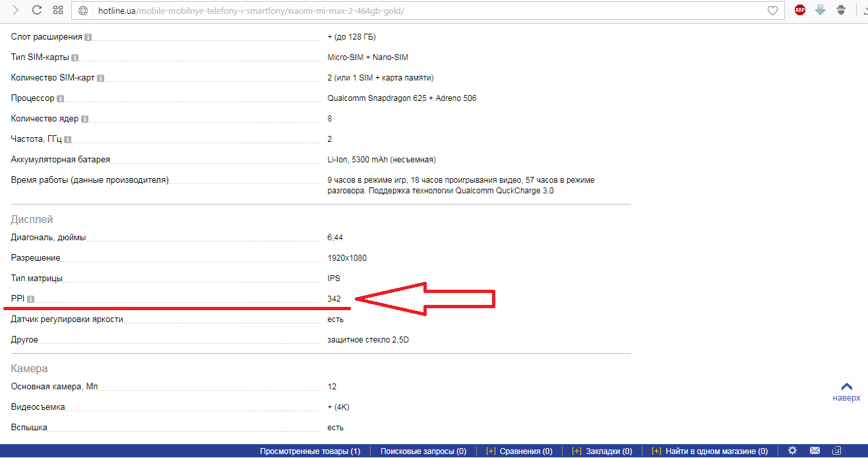
Task: Open the speed dial grid icon
Action: click(x=58, y=11)
